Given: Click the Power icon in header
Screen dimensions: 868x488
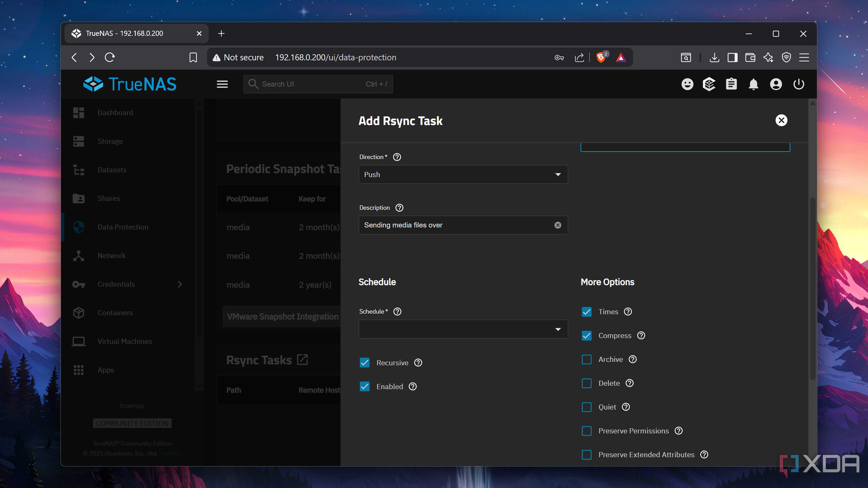Looking at the screenshot, I should (799, 84).
